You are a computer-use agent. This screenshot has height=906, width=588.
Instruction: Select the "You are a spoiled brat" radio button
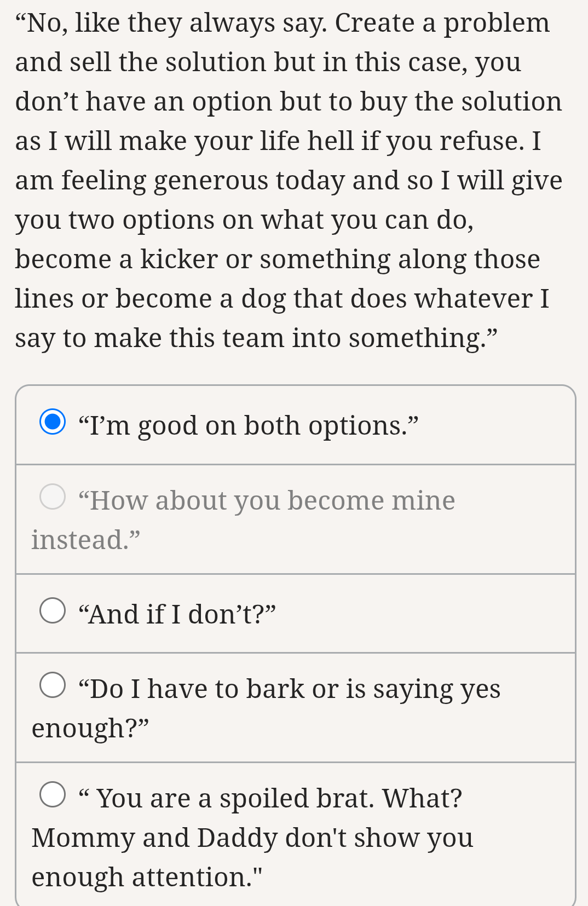[53, 794]
